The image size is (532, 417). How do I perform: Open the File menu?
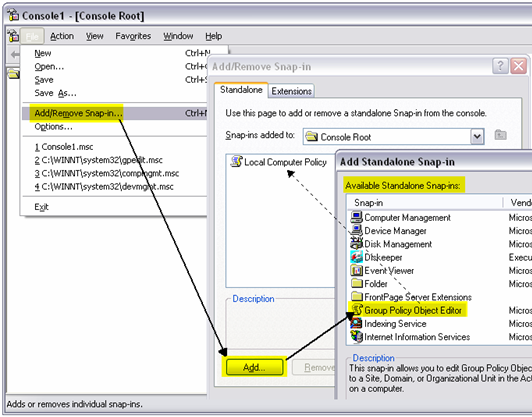click(x=32, y=36)
